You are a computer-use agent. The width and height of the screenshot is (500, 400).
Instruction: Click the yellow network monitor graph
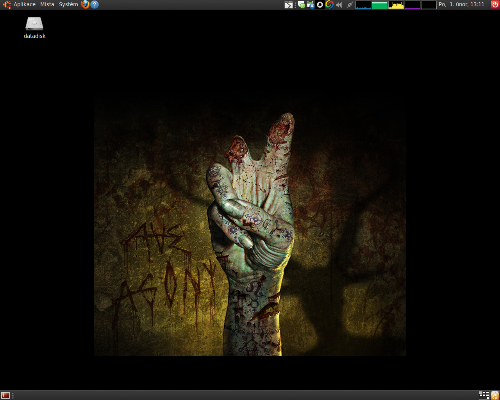click(396, 5)
